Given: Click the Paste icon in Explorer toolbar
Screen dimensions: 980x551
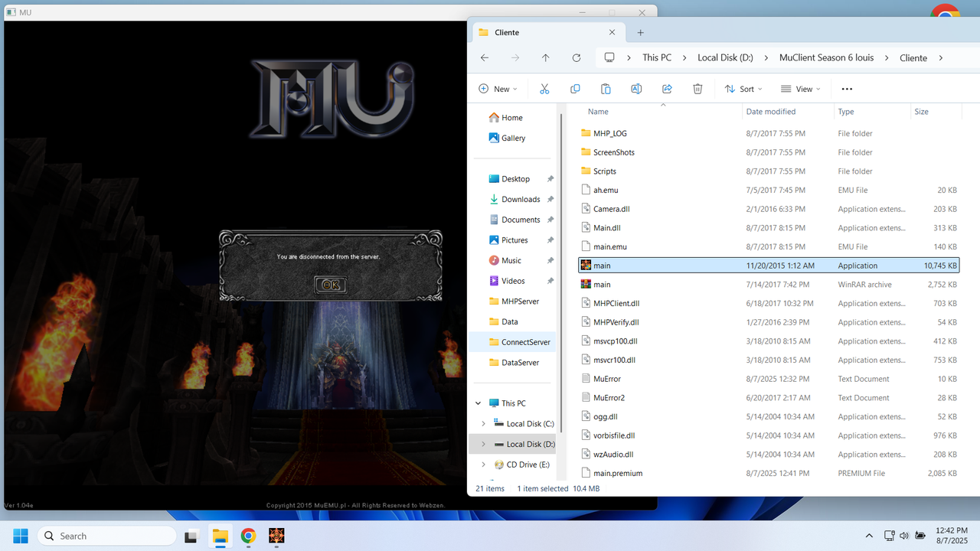Looking at the screenshot, I should [606, 89].
